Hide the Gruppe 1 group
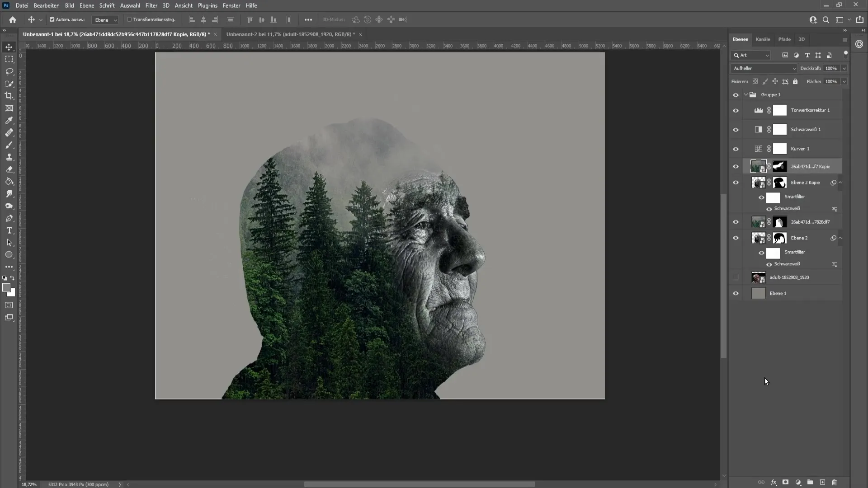The width and height of the screenshot is (868, 488). point(736,95)
